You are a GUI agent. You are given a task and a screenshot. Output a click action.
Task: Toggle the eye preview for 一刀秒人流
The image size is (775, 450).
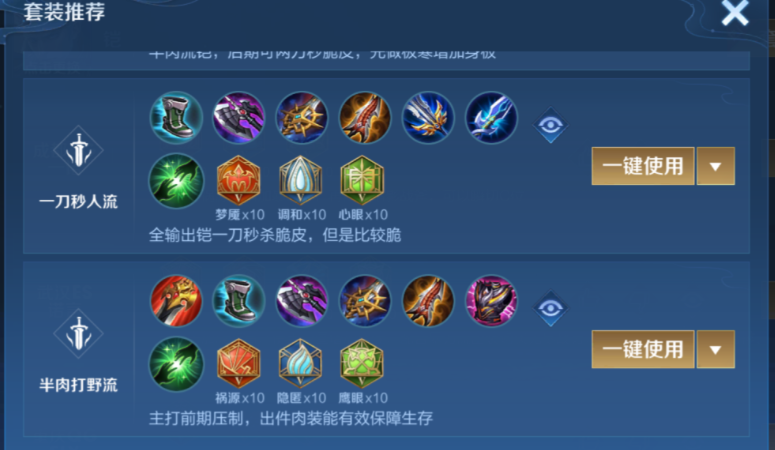[551, 125]
